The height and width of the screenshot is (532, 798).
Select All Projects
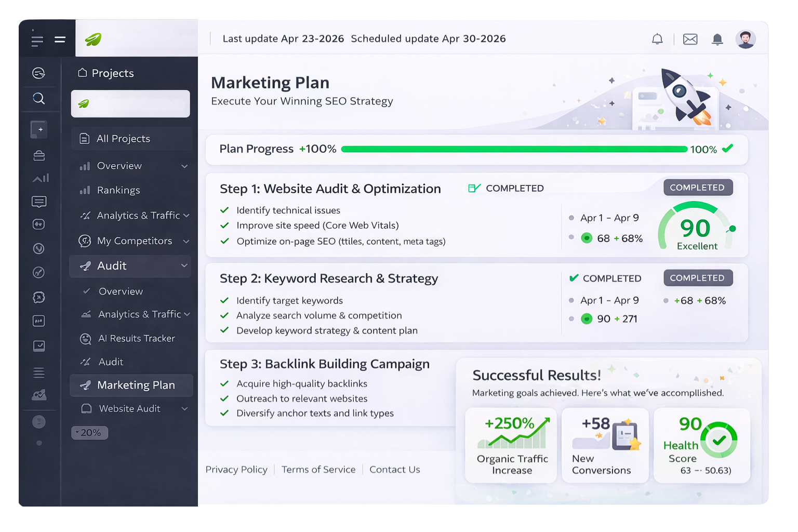pyautogui.click(x=123, y=138)
